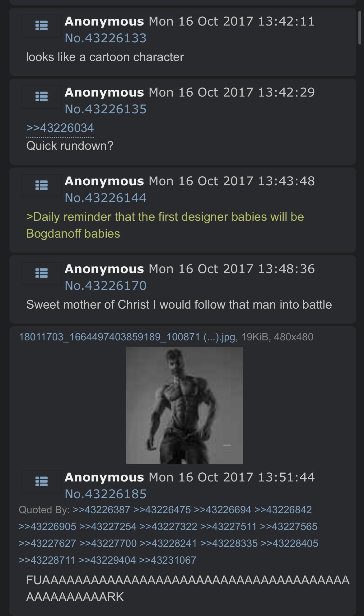Follow quoted-by link >>43226387

pos(101,510)
